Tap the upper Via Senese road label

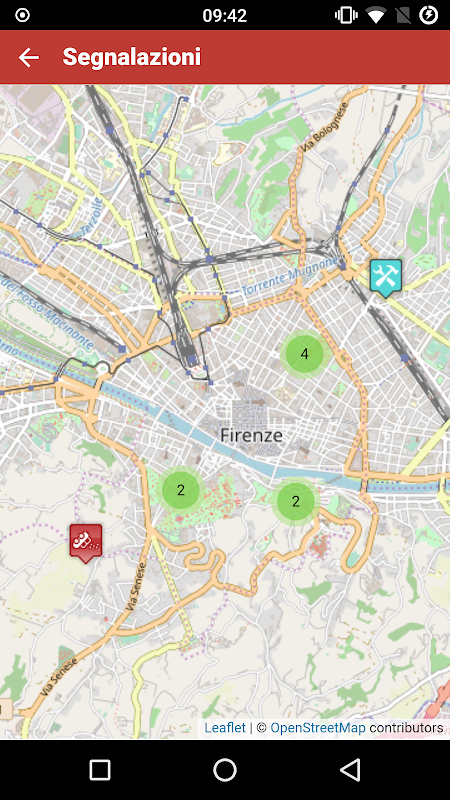point(134,586)
